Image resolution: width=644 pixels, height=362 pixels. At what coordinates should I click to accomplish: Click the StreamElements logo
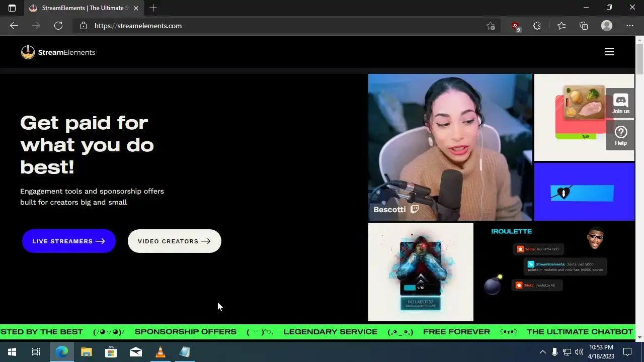tap(58, 52)
